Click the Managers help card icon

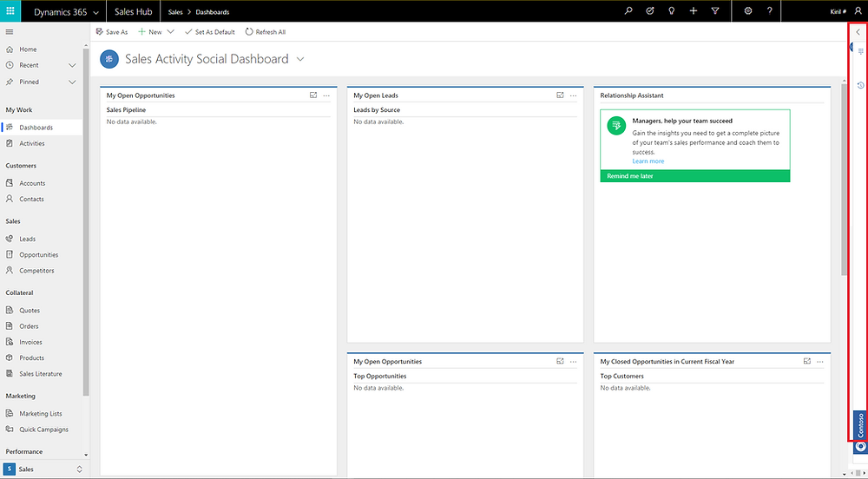[x=616, y=126]
